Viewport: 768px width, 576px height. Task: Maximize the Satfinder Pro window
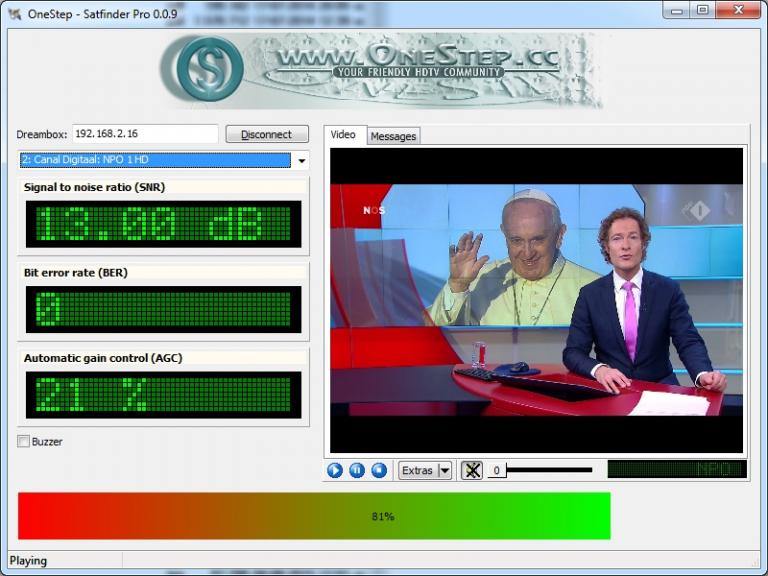703,10
